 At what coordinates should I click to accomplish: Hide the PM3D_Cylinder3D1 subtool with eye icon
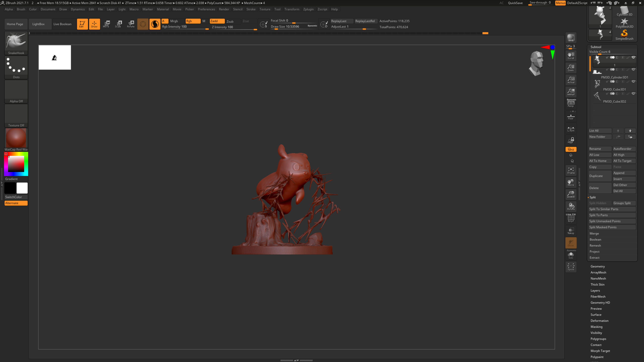pos(633,69)
